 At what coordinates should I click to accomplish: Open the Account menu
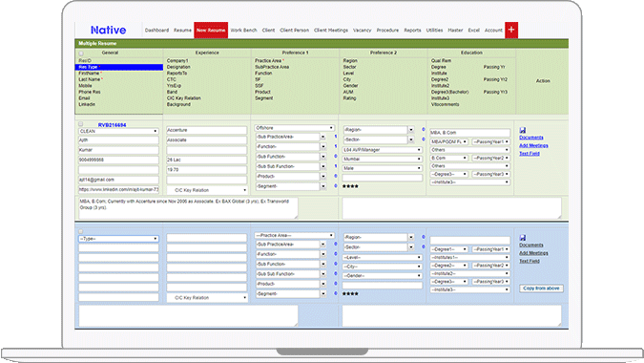[x=493, y=30]
